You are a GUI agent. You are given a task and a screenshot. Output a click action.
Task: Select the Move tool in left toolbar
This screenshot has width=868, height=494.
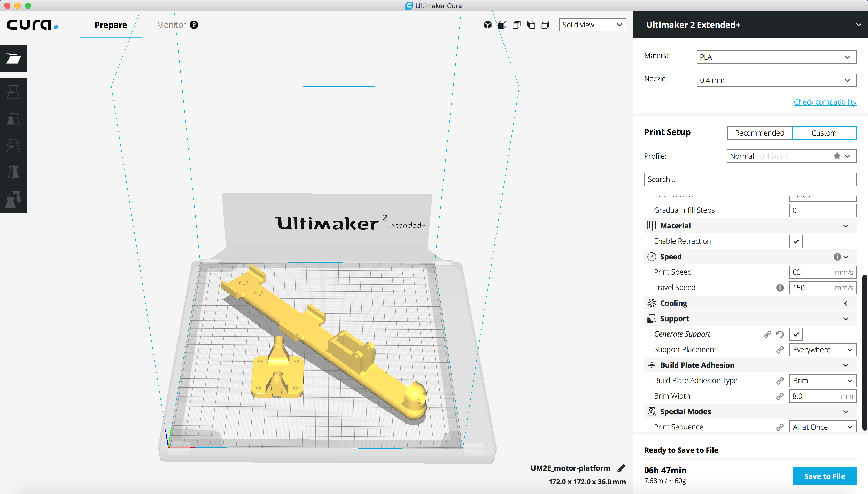click(13, 92)
